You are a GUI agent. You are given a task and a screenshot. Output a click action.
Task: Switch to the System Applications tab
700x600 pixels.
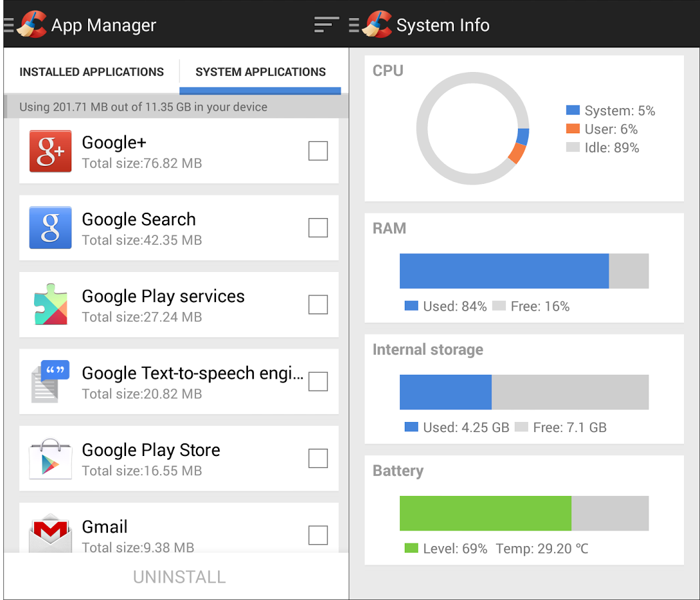[x=260, y=72]
